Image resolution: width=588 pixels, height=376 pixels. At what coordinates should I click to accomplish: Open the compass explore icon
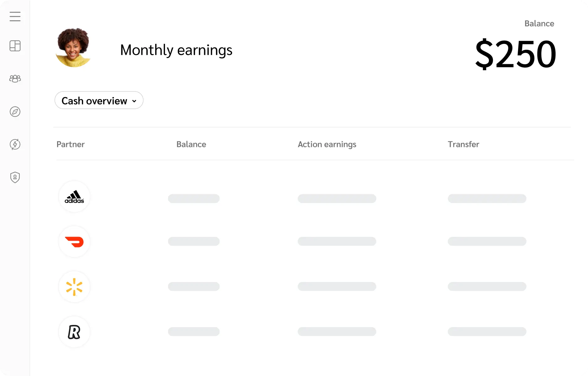15,112
